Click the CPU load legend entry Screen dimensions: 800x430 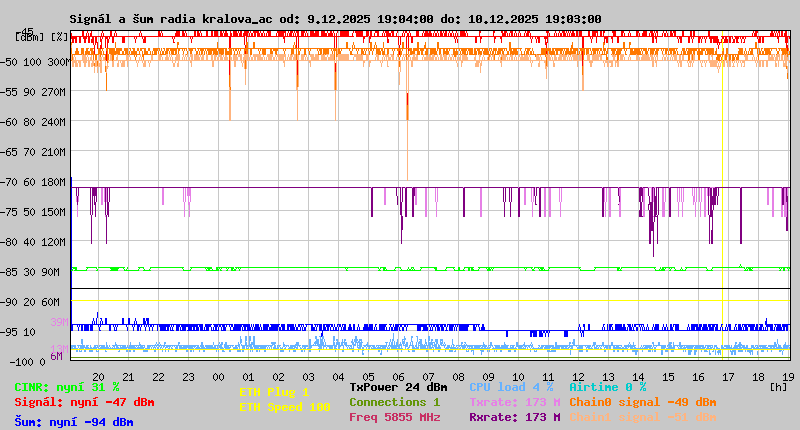511,387
